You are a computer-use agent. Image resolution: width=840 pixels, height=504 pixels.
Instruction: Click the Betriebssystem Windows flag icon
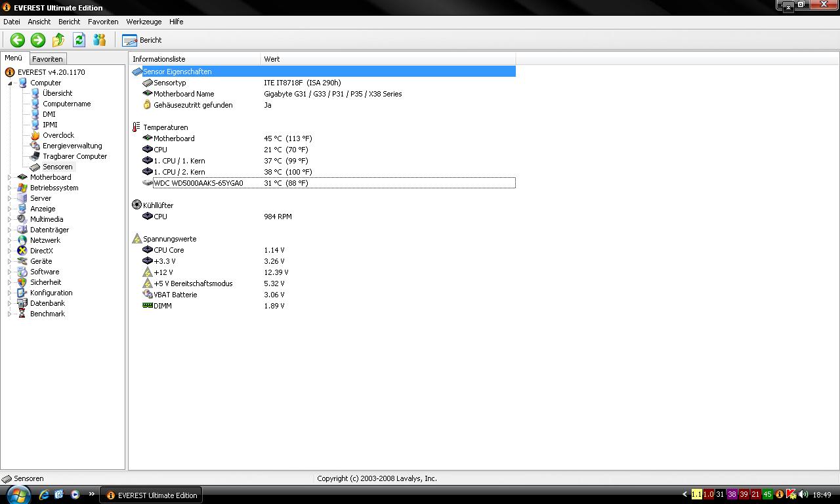tap(22, 188)
